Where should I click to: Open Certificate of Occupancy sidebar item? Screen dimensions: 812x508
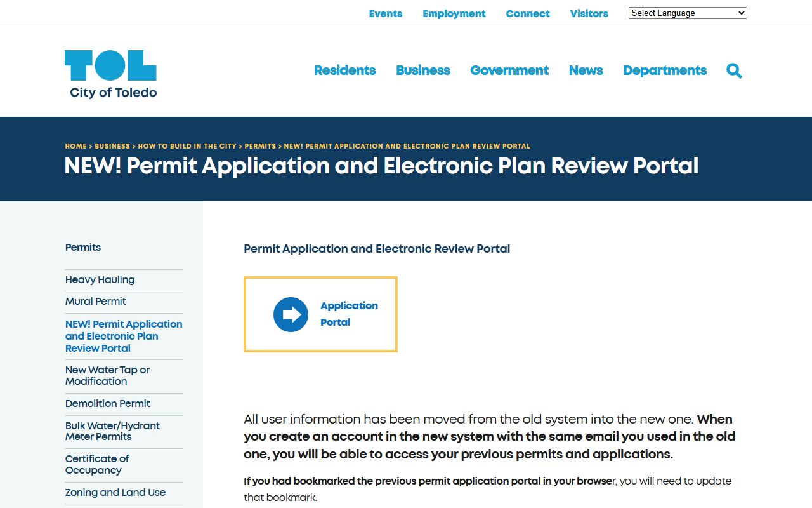pos(97,464)
